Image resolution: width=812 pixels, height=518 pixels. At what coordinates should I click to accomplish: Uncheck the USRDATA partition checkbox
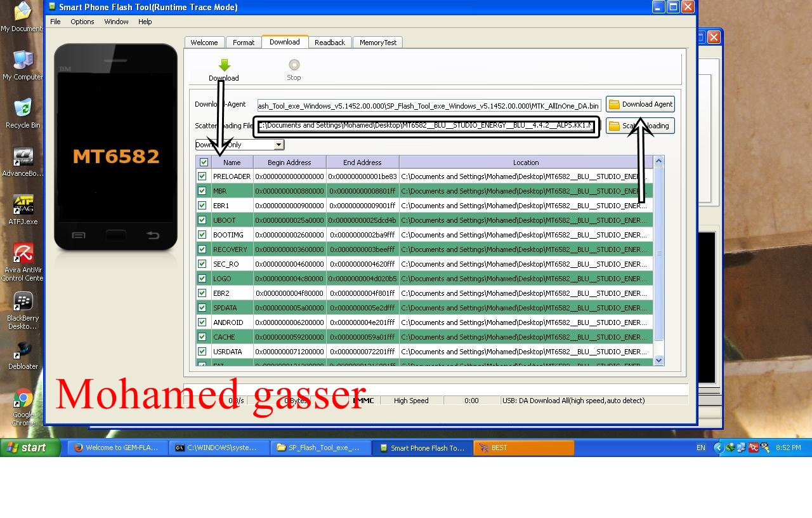point(202,352)
